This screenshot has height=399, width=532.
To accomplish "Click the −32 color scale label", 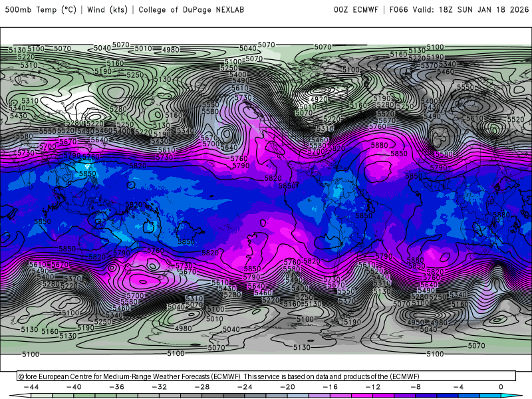I will click(x=159, y=387).
